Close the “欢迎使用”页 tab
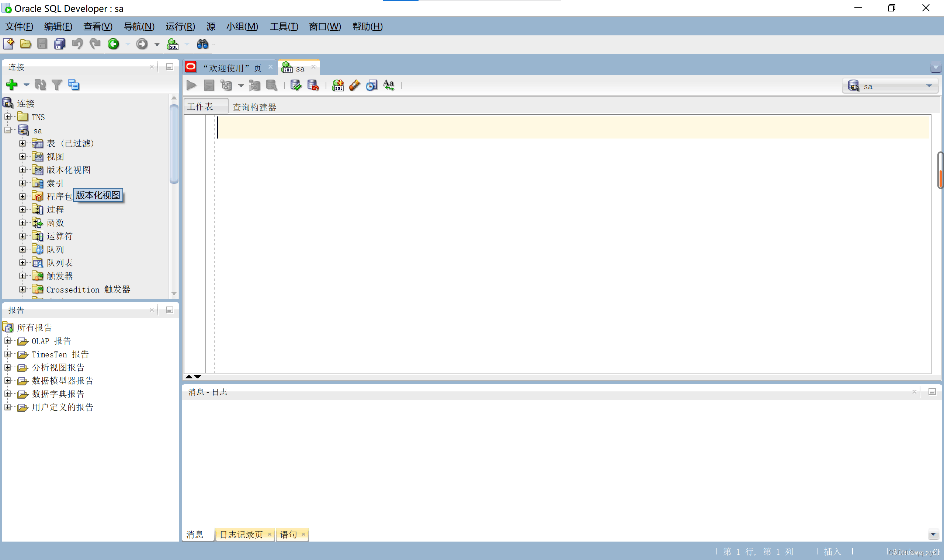944x560 pixels. pos(270,67)
